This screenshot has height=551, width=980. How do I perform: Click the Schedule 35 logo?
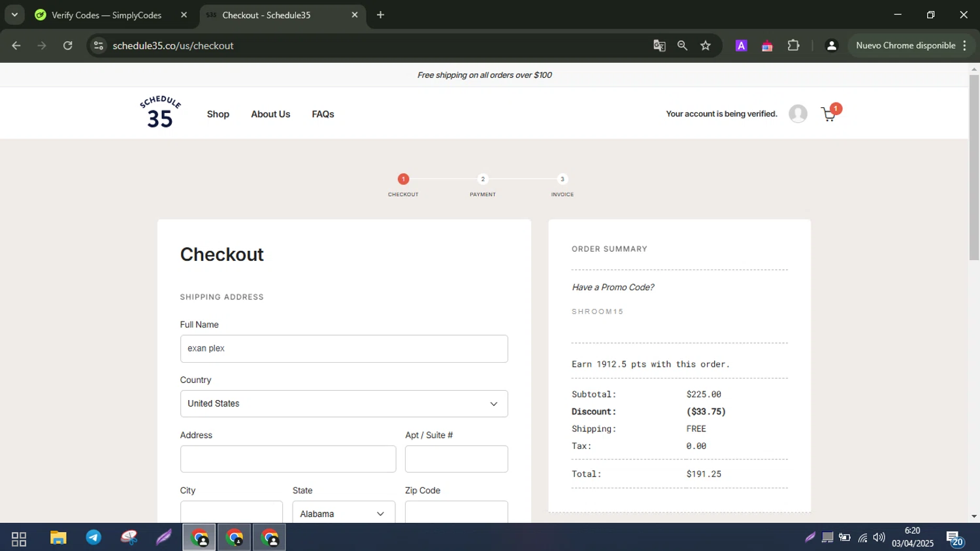[x=160, y=112]
